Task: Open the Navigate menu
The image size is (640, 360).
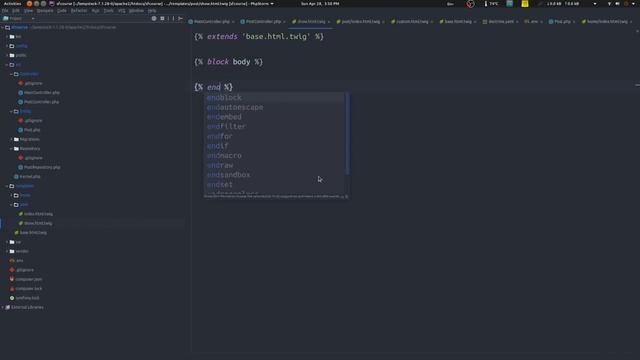Action: 45,11
